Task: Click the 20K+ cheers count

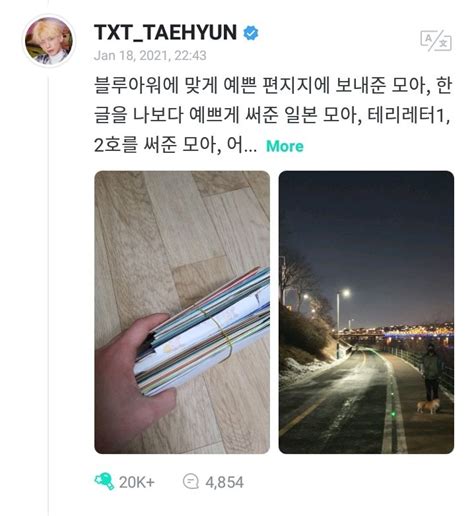Action: click(x=137, y=482)
